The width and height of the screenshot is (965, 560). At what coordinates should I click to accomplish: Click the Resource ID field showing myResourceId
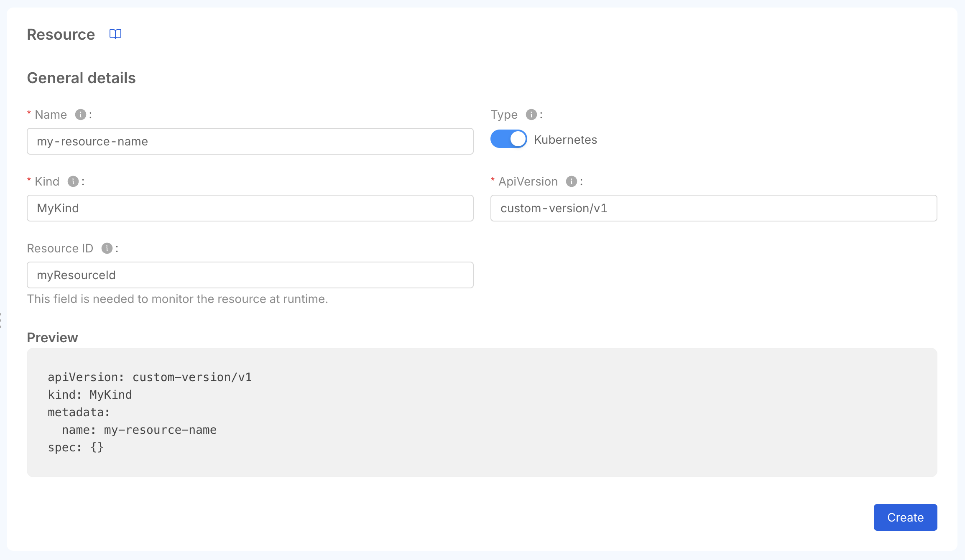coord(250,275)
